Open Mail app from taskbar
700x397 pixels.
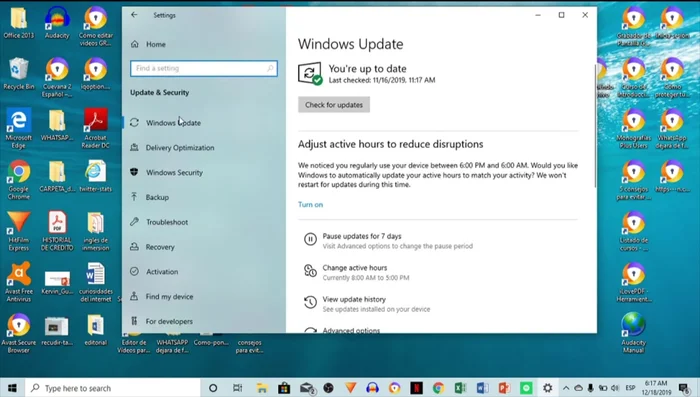pyautogui.click(x=307, y=388)
